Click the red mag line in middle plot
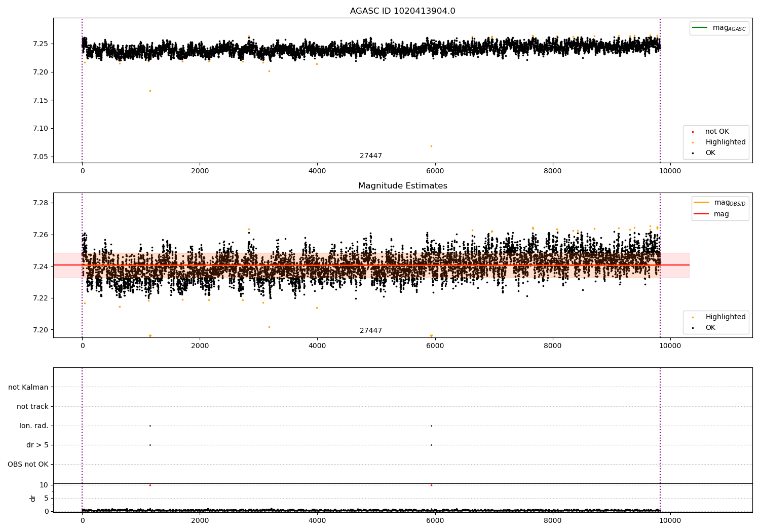 point(371,265)
